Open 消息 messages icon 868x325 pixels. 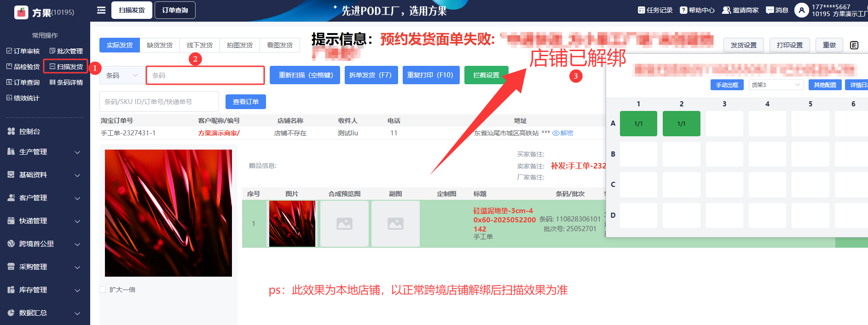[770, 10]
